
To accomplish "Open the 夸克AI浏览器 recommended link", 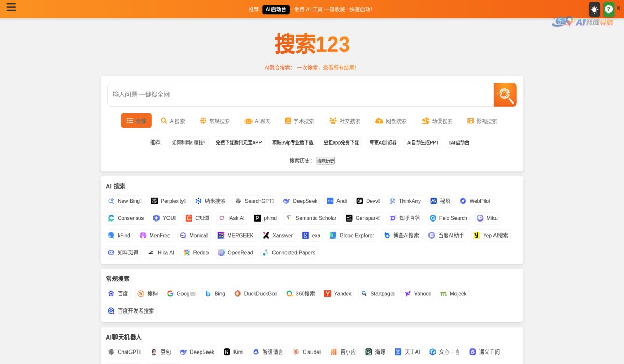I will tap(382, 142).
